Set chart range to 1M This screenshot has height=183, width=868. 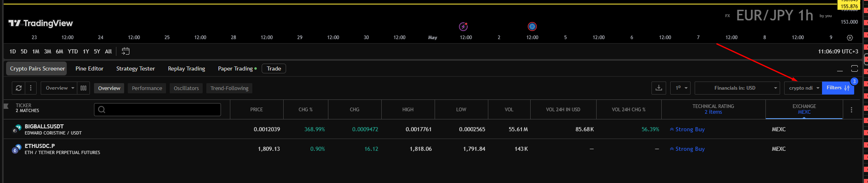coord(36,51)
